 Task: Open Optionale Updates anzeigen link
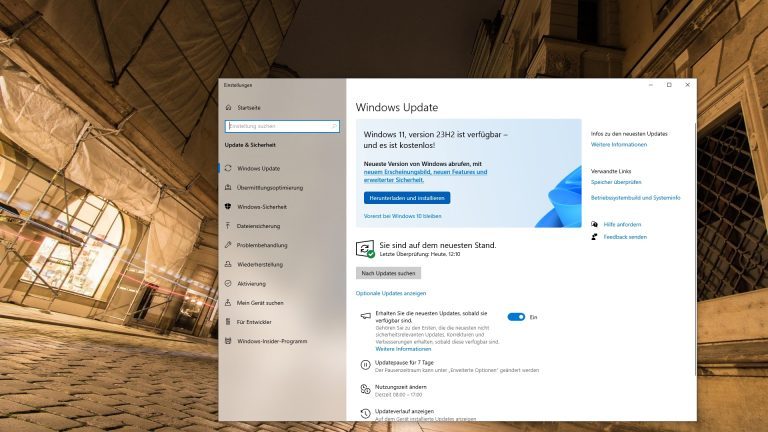click(391, 293)
